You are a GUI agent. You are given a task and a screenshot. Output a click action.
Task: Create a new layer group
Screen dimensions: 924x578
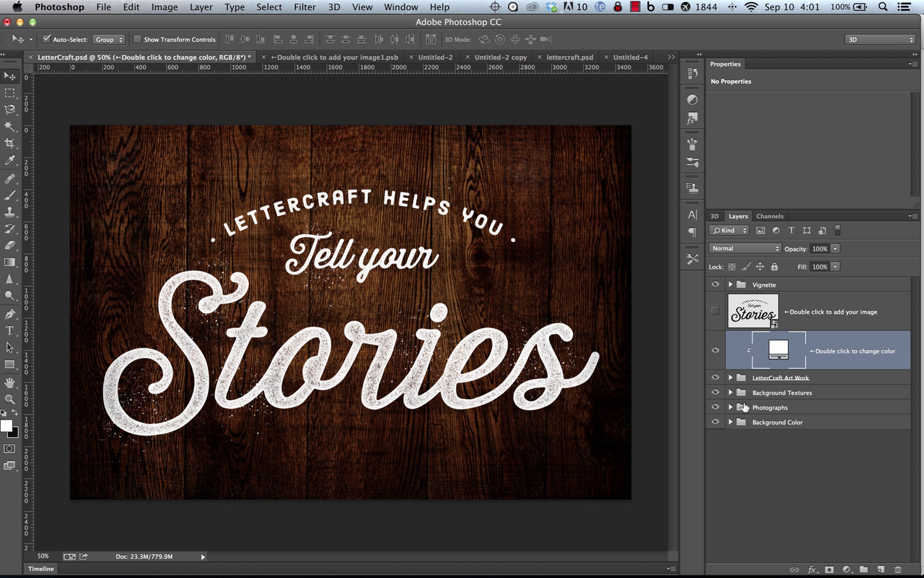tap(864, 570)
